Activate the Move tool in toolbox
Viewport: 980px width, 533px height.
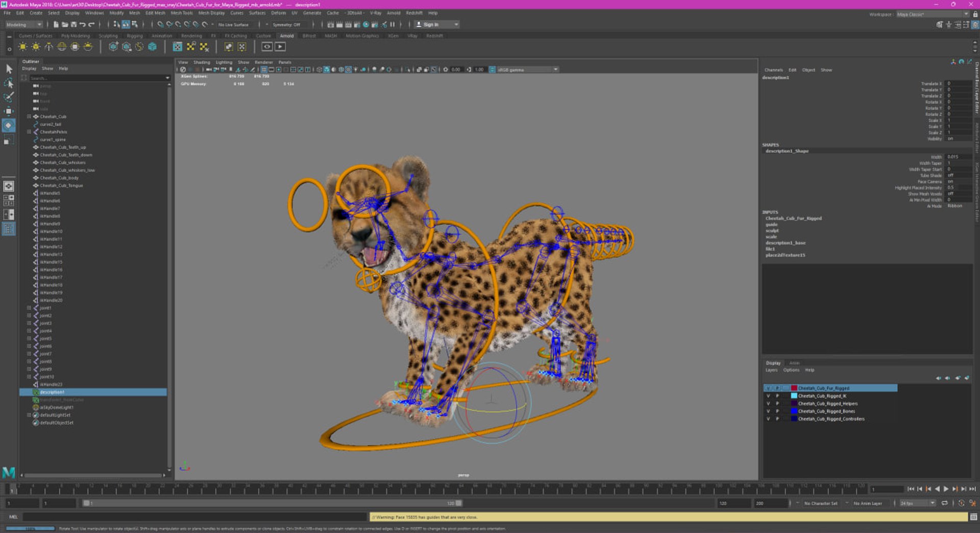pyautogui.click(x=9, y=111)
